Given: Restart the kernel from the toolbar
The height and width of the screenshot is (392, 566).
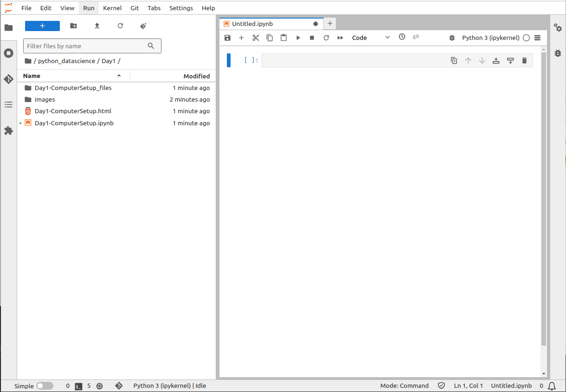Looking at the screenshot, I should coord(326,38).
